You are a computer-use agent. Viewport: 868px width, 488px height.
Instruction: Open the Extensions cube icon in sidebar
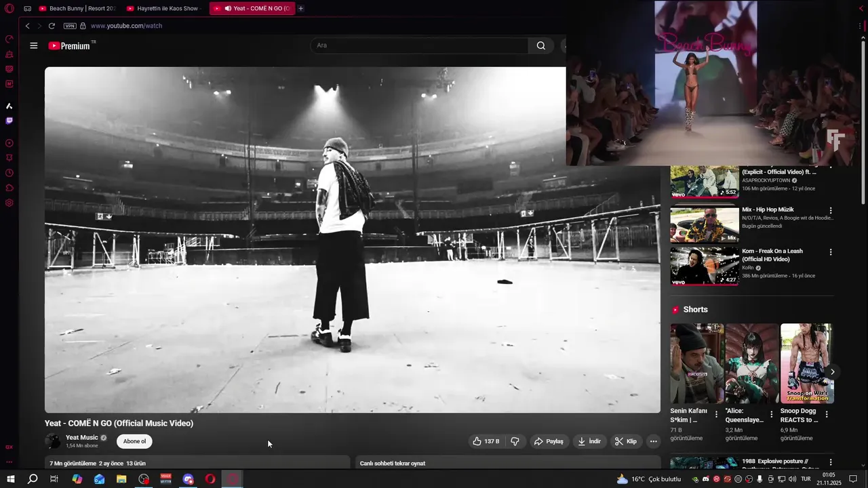pyautogui.click(x=9, y=188)
